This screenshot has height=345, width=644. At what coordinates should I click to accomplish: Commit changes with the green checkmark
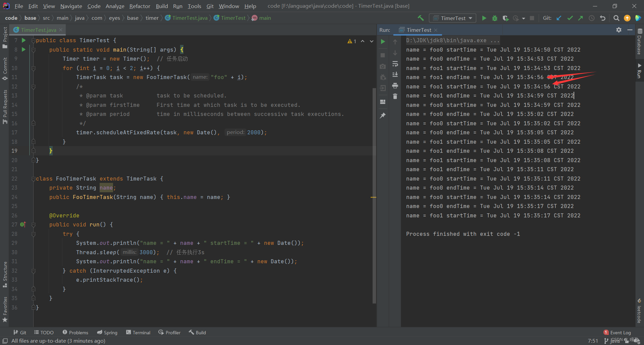click(570, 18)
